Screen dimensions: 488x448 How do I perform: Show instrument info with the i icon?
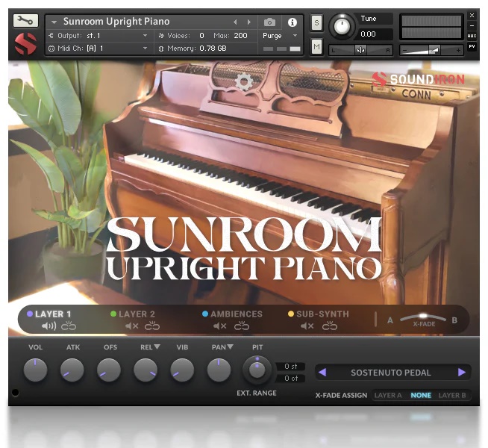click(293, 22)
